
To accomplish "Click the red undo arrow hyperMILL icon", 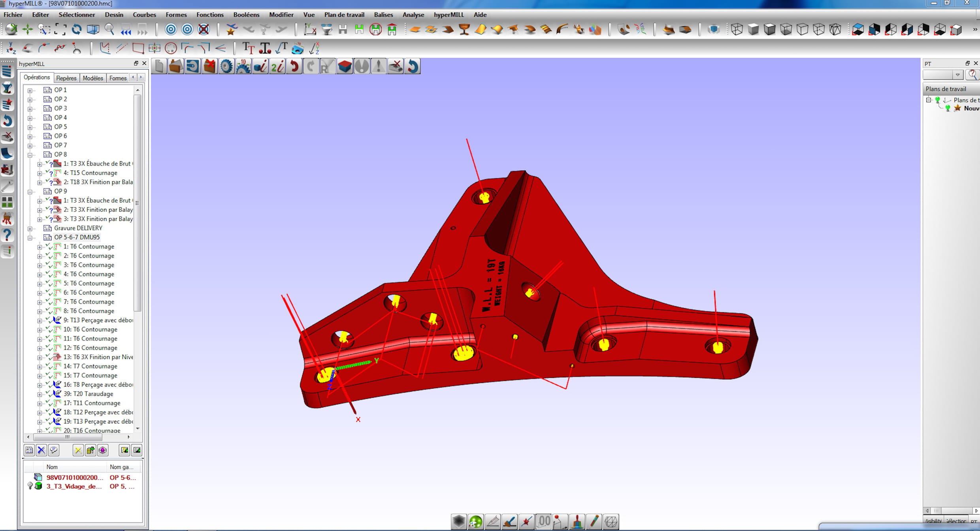I will click(294, 66).
